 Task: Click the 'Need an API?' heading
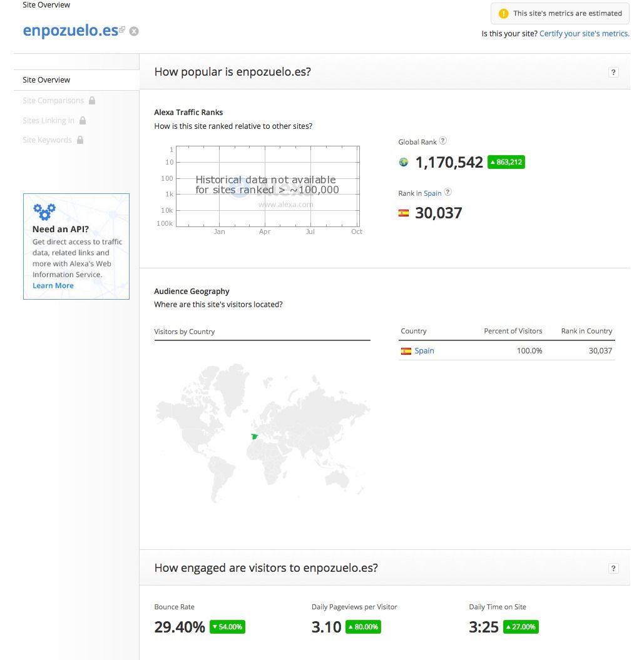tap(61, 230)
